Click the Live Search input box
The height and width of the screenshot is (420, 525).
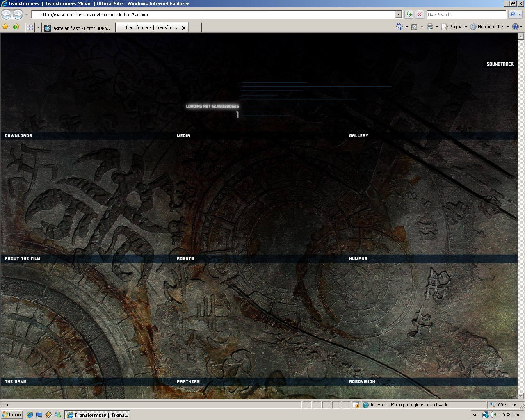466,14
